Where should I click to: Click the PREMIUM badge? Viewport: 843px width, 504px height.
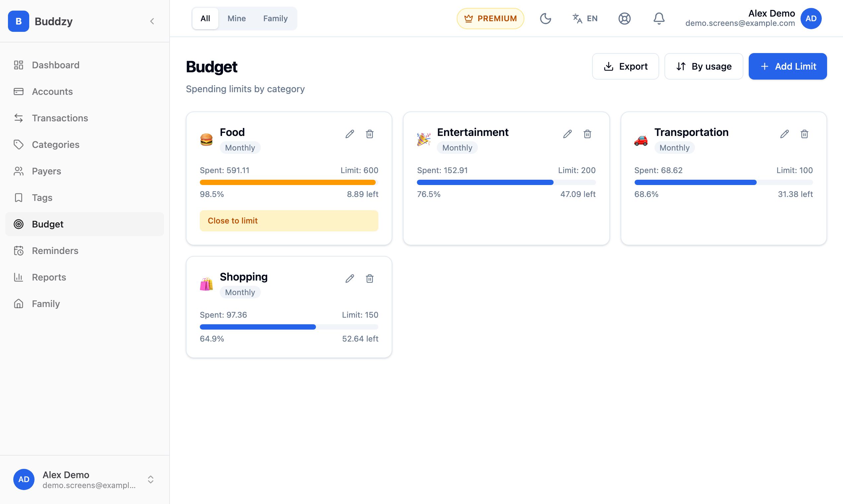pos(490,18)
